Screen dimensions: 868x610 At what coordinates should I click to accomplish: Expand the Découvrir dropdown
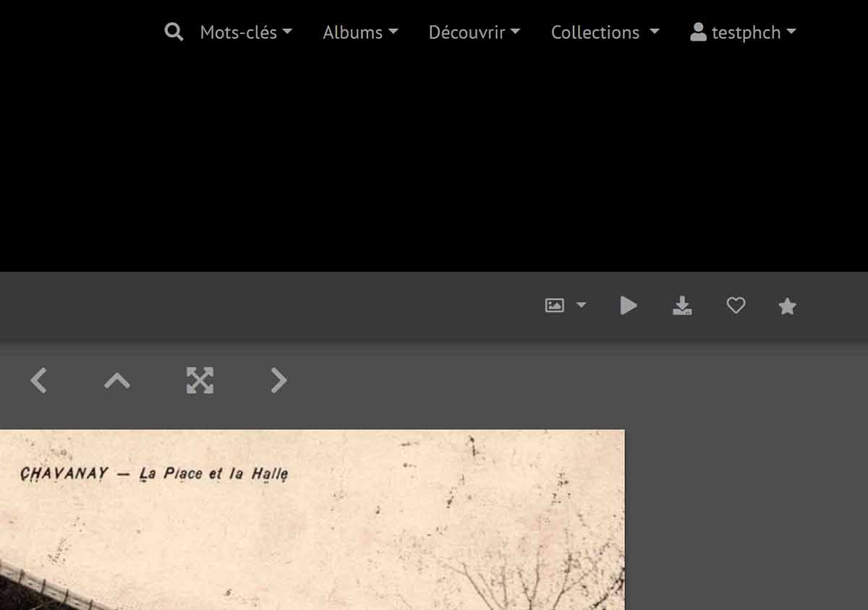click(x=474, y=33)
